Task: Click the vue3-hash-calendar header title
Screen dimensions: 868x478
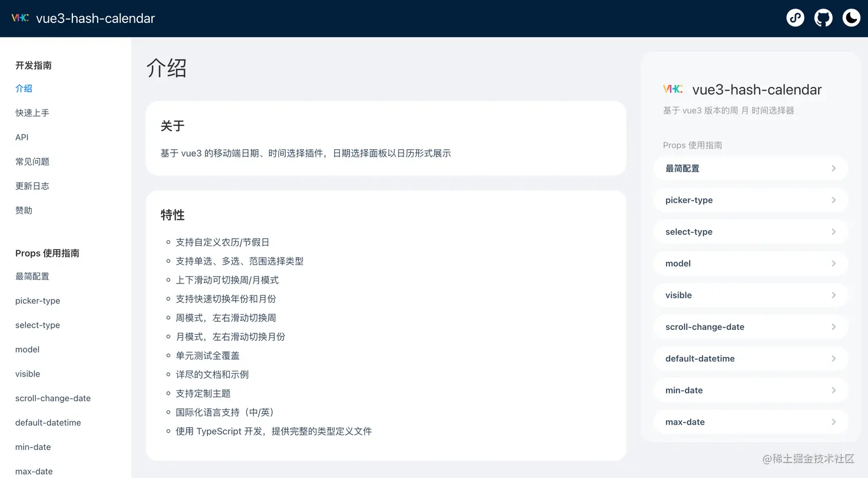Action: click(95, 18)
